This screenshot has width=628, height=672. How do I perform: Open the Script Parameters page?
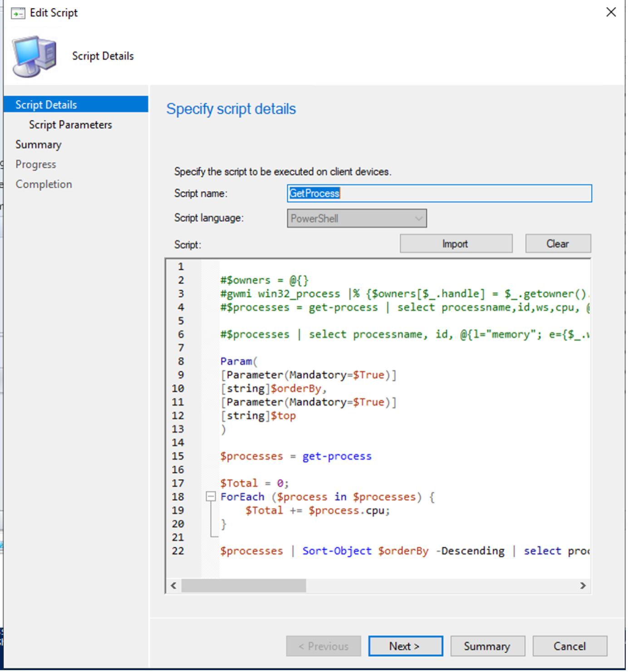tap(70, 125)
